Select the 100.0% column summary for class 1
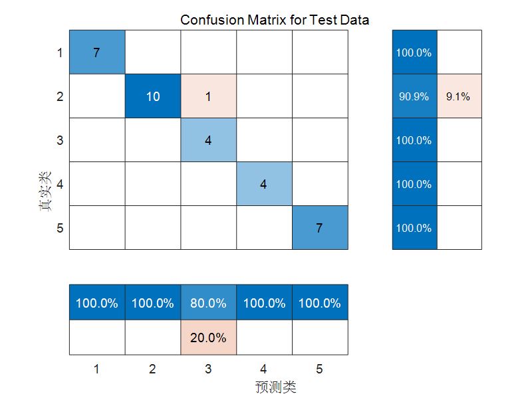Image resolution: width=532 pixels, height=398 pixels. (x=96, y=303)
